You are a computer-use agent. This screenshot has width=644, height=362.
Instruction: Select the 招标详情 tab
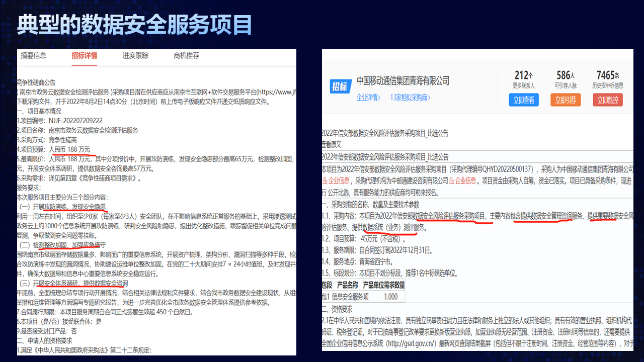84,56
